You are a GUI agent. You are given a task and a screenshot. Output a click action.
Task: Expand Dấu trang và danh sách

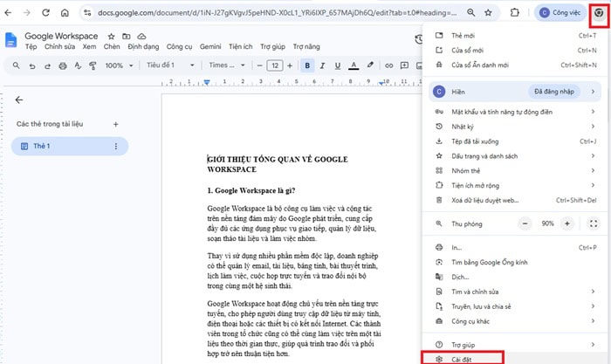tap(515, 156)
